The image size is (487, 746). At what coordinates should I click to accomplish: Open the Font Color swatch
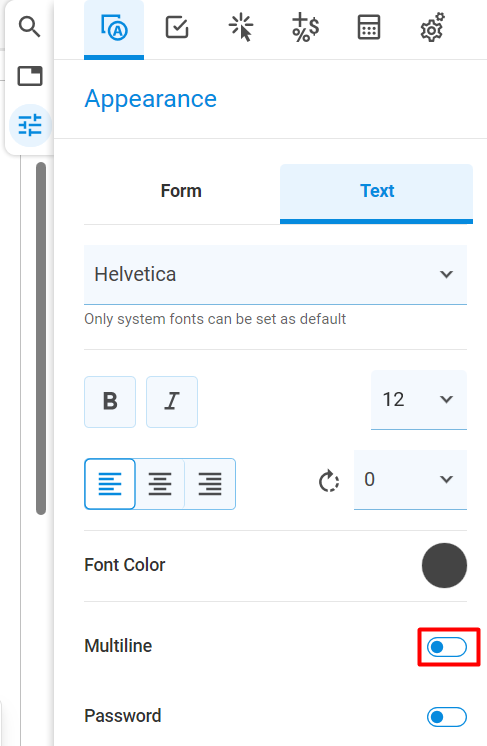(x=444, y=565)
